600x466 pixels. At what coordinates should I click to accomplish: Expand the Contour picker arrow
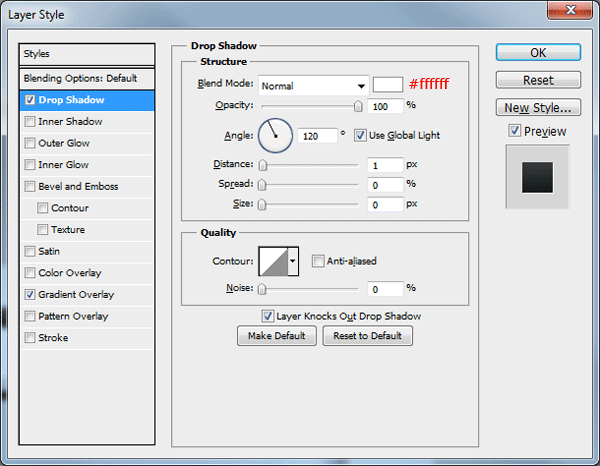(293, 261)
